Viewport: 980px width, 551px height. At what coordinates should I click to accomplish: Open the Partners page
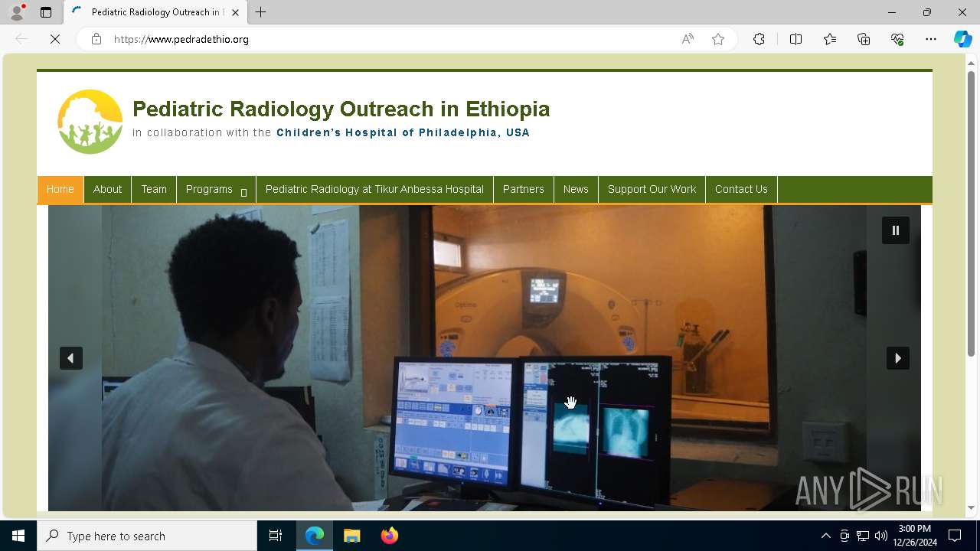pos(524,189)
